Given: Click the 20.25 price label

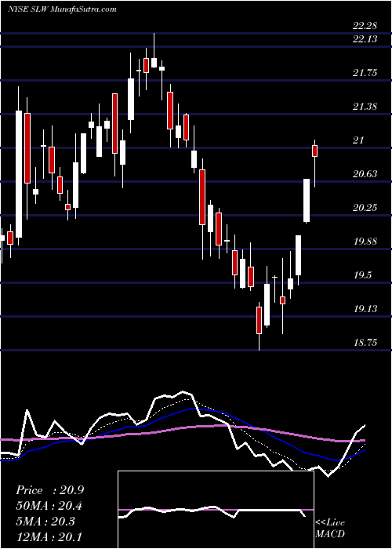Looking at the screenshot, I should (x=365, y=208).
